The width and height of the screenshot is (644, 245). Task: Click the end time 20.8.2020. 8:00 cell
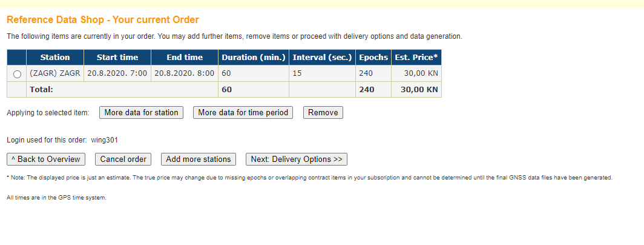pyautogui.click(x=185, y=73)
